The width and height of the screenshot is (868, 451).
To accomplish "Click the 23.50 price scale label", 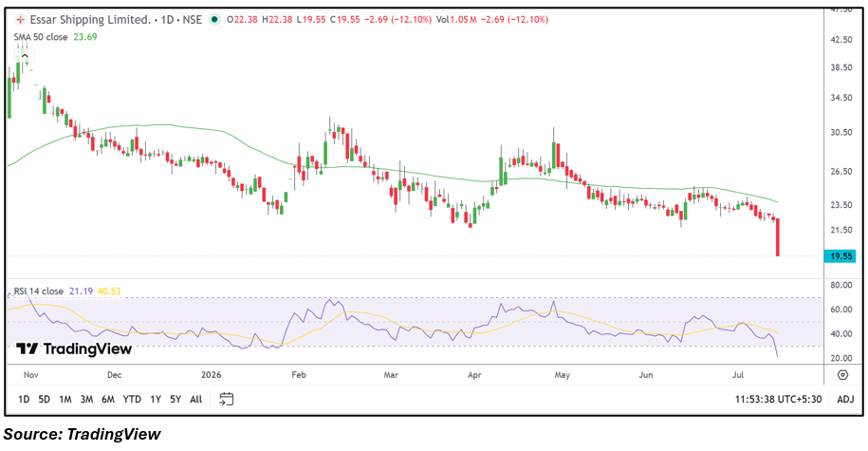I will pyautogui.click(x=841, y=205).
